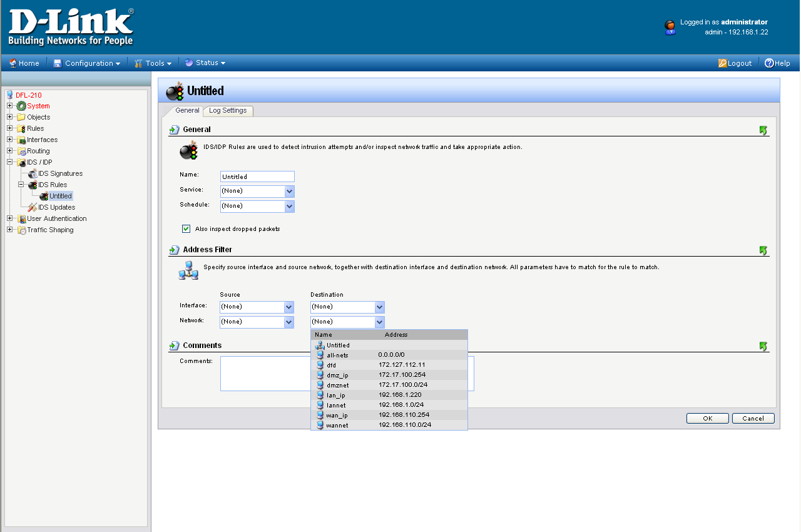Click the IDS Signatures icon
This screenshot has width=801, height=532.
coord(33,173)
